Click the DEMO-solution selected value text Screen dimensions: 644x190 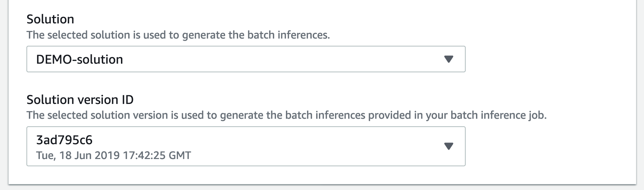pyautogui.click(x=79, y=60)
